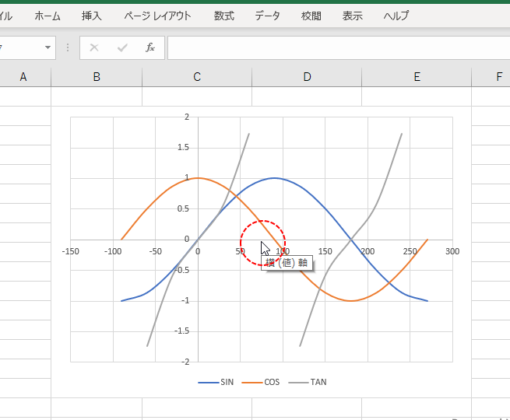Click the vertical axis label 0.5
510x420 pixels.
(x=183, y=208)
